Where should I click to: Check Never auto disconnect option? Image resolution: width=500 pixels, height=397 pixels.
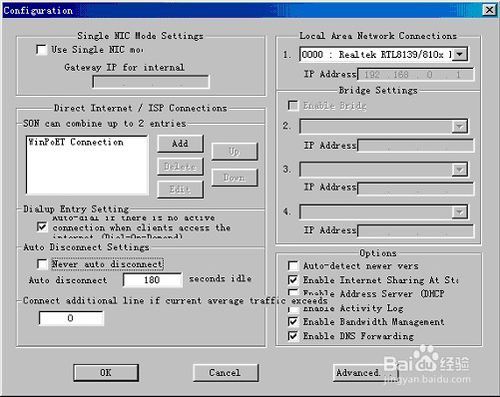[x=42, y=264]
